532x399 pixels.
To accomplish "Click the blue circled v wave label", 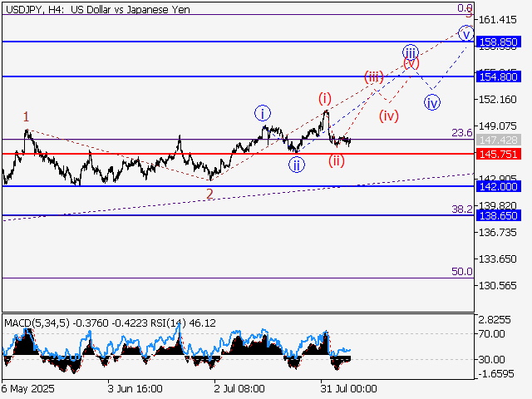I will [x=466, y=33].
